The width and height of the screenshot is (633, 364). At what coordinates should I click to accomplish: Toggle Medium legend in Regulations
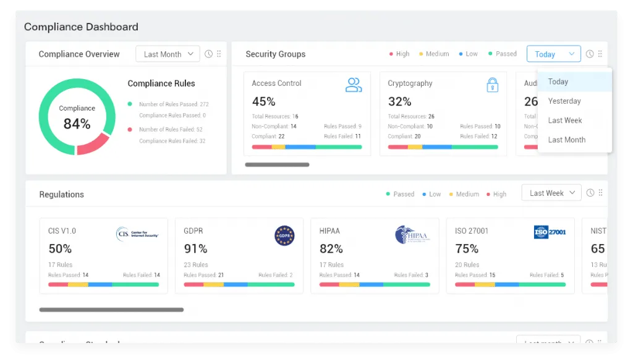pyautogui.click(x=464, y=194)
